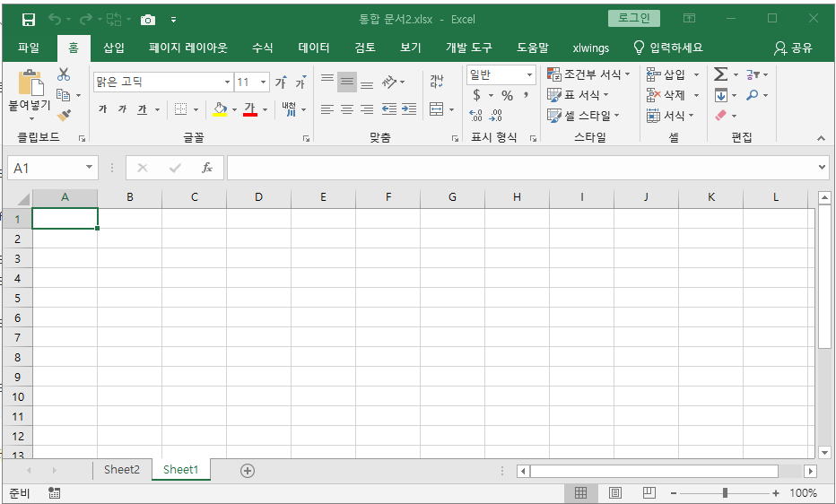This screenshot has width=836, height=504.
Task: Toggle wrap text (가나다) button
Action: 437,82
